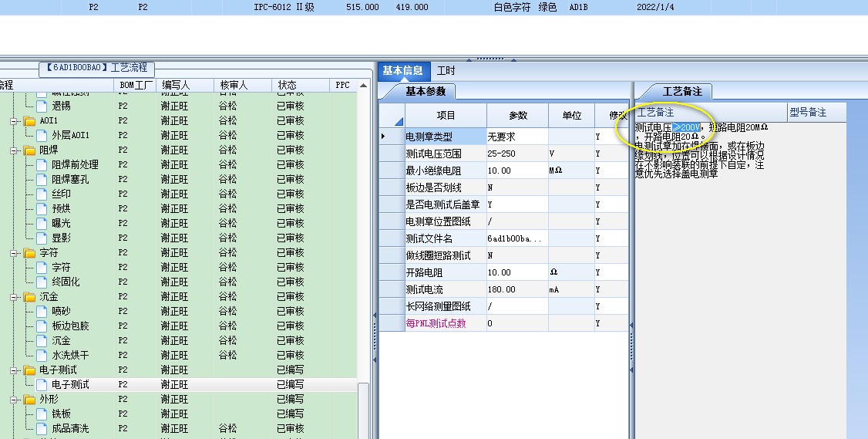
Task: Select the 字符 child step row
Action: [178, 268]
